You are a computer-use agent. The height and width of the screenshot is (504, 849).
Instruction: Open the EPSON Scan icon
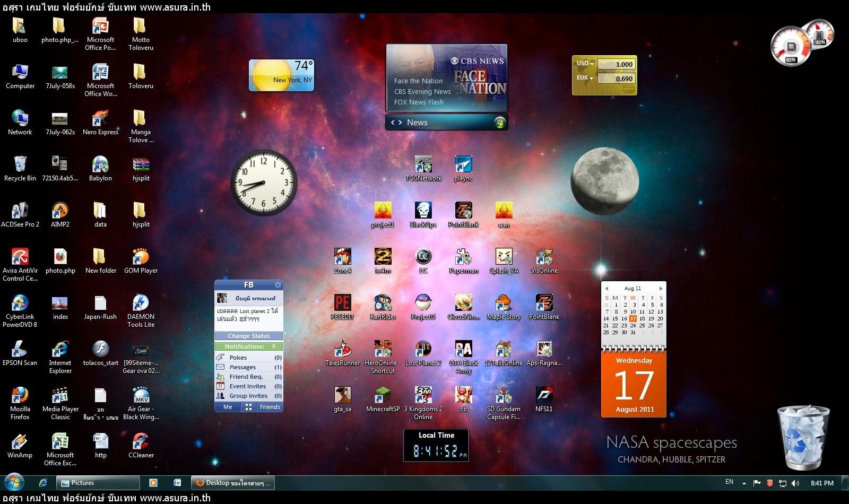(20, 353)
